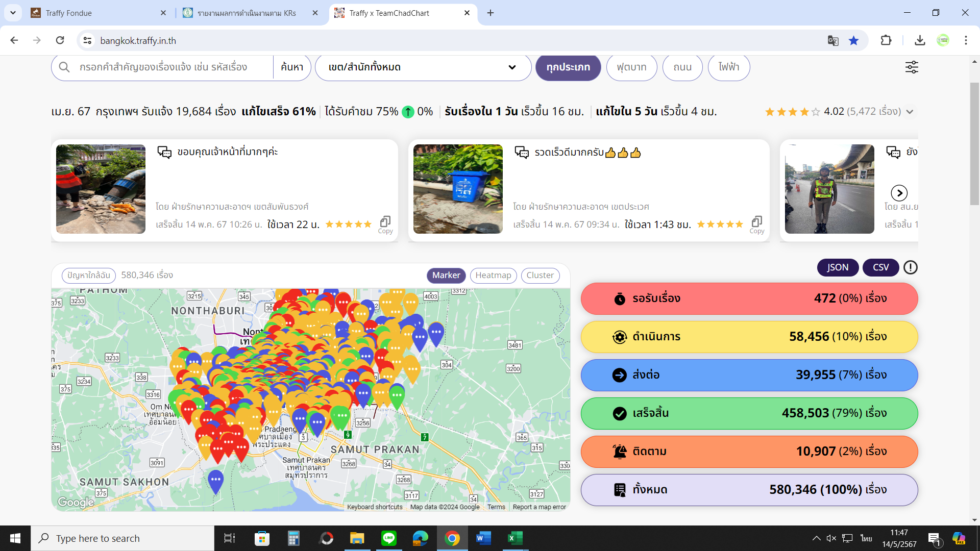Select the ถนน category filter
980x551 pixels.
coord(682,67)
